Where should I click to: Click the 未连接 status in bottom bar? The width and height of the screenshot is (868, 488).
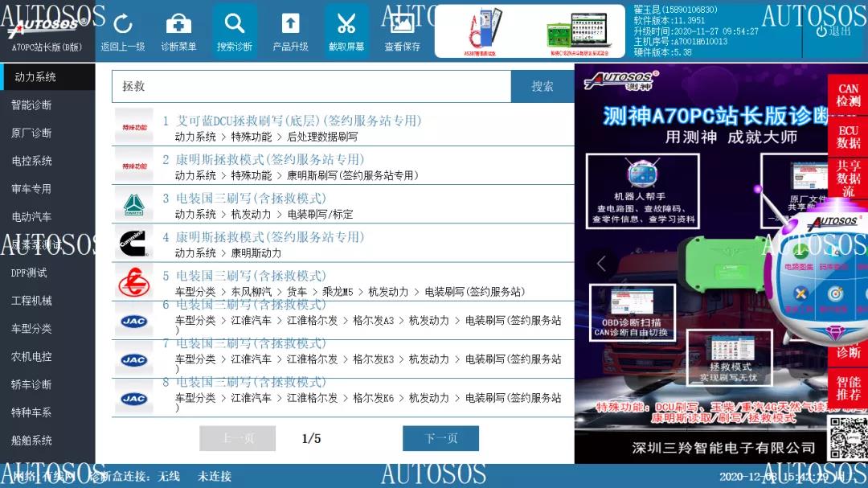click(215, 477)
